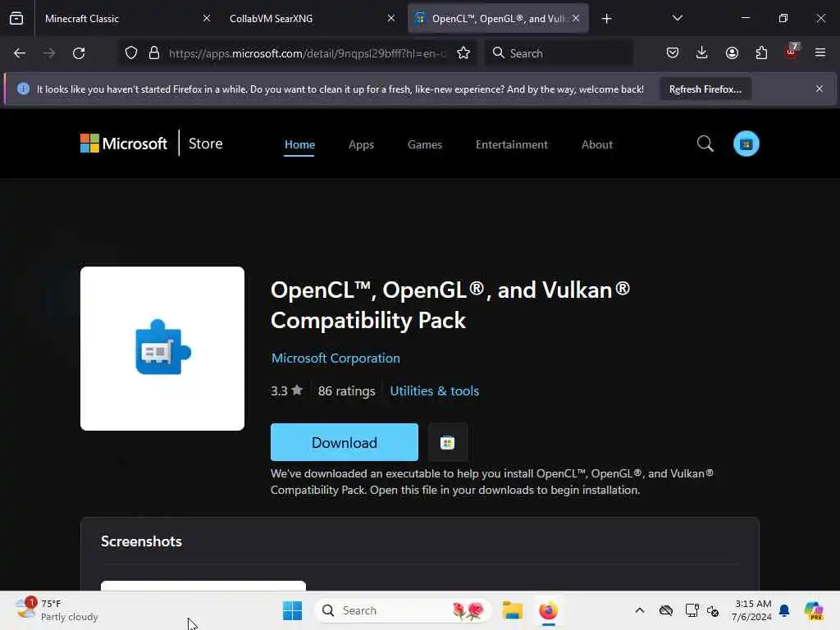Open the Apps navigation item
The width and height of the screenshot is (840, 630).
tap(361, 144)
